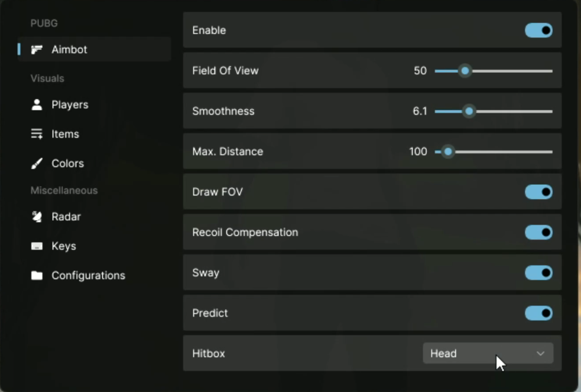Click the Radar icon in sidebar
581x392 pixels.
(37, 217)
